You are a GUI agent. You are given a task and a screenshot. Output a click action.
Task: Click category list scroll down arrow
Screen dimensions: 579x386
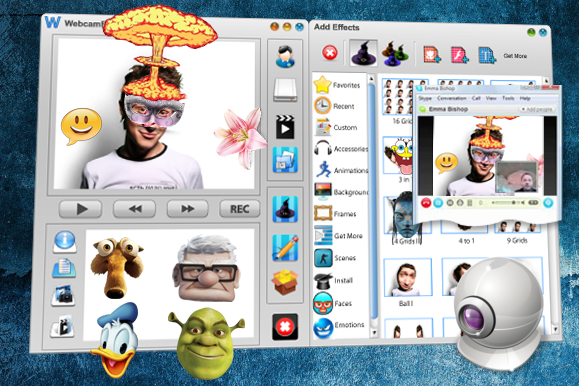coord(373,332)
